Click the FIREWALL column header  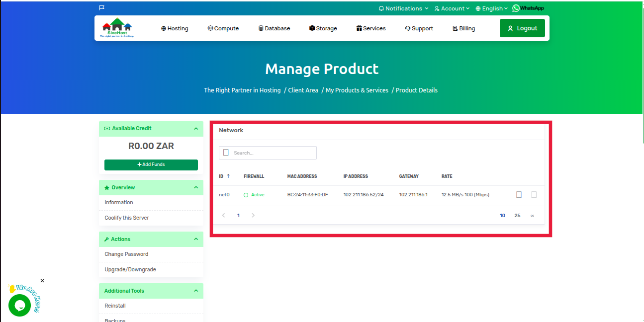(254, 176)
